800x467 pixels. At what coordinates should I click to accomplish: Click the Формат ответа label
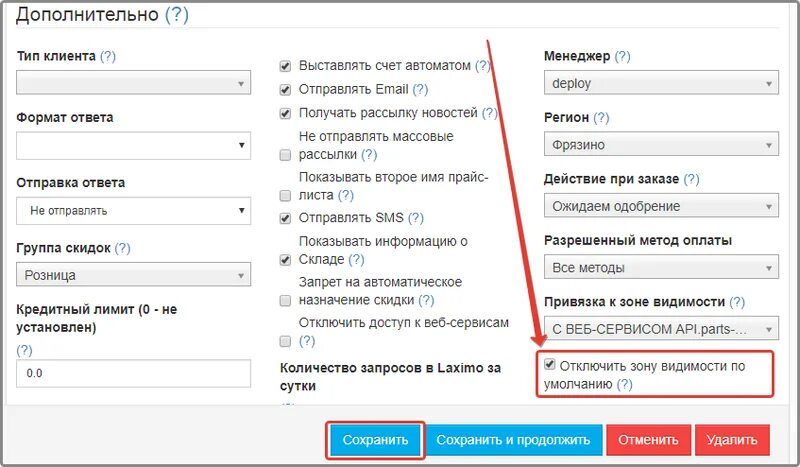click(65, 117)
